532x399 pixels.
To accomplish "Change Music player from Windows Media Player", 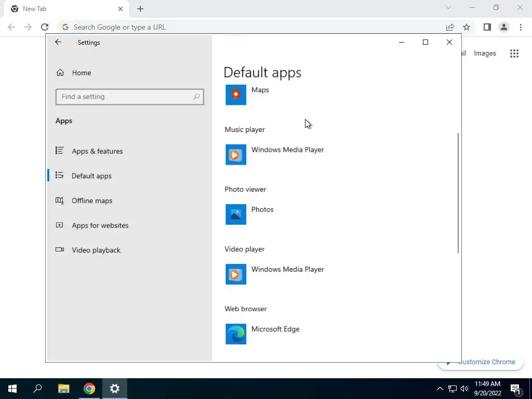I will coord(275,154).
